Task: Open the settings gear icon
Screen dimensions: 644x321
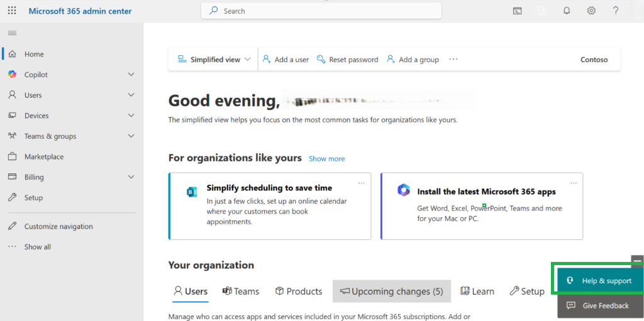Action: [x=591, y=11]
